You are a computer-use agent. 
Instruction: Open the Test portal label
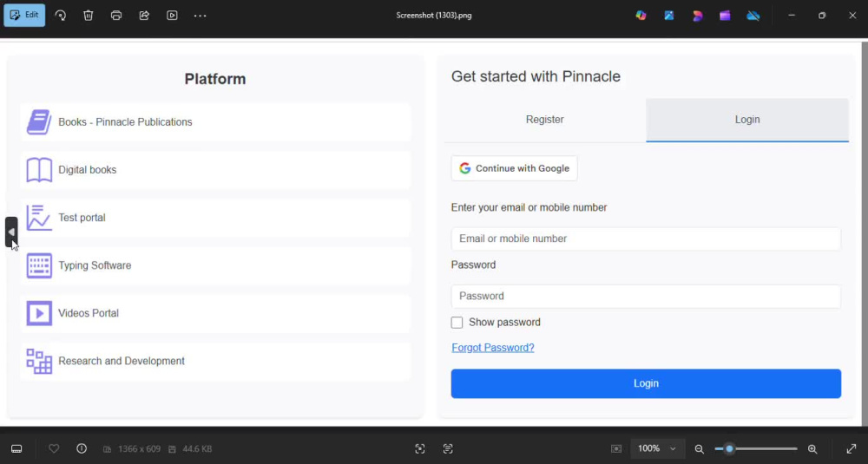pyautogui.click(x=82, y=218)
